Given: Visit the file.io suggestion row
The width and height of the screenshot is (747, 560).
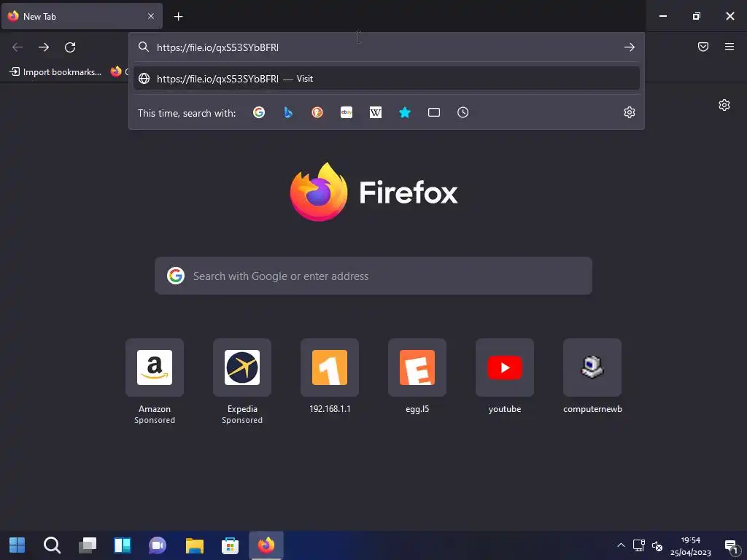Looking at the screenshot, I should coord(387,79).
